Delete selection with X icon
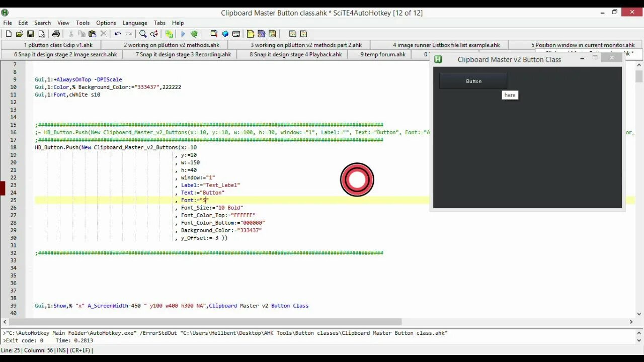The image size is (644, 362). [103, 34]
